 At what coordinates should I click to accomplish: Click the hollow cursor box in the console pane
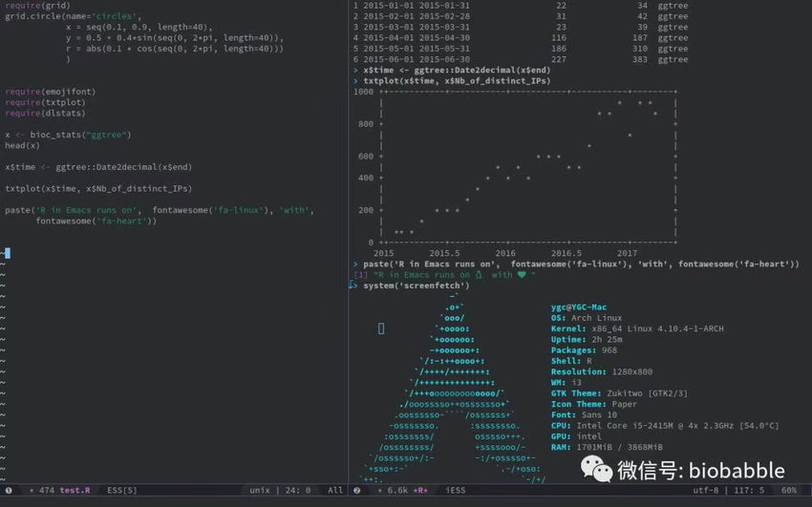(381, 328)
